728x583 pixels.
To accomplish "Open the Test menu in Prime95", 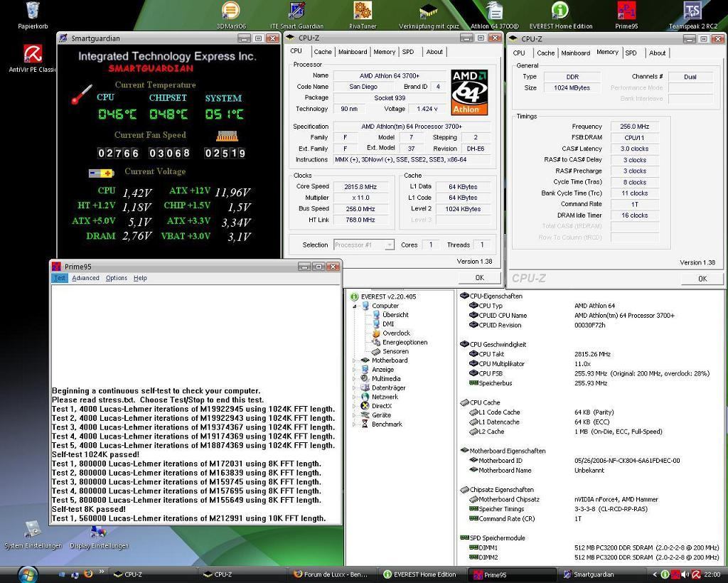I will click(60, 278).
